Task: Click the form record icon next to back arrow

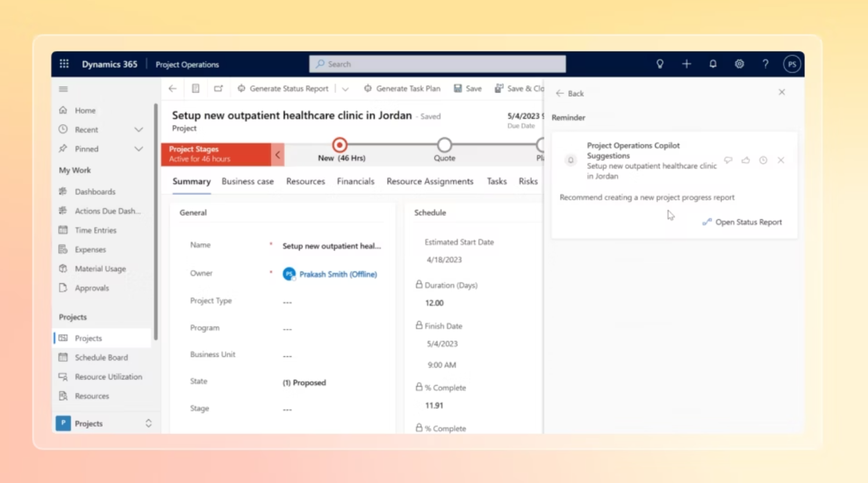Action: (196, 89)
